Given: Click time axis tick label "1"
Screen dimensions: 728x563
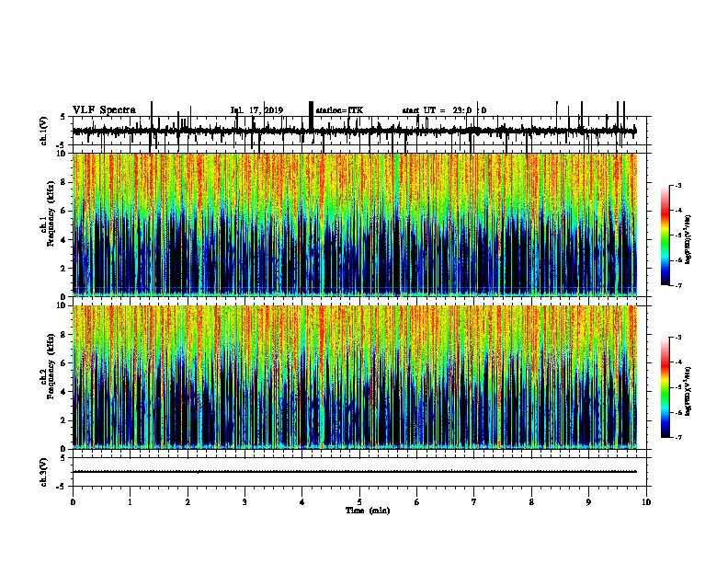Looking at the screenshot, I should point(130,502).
